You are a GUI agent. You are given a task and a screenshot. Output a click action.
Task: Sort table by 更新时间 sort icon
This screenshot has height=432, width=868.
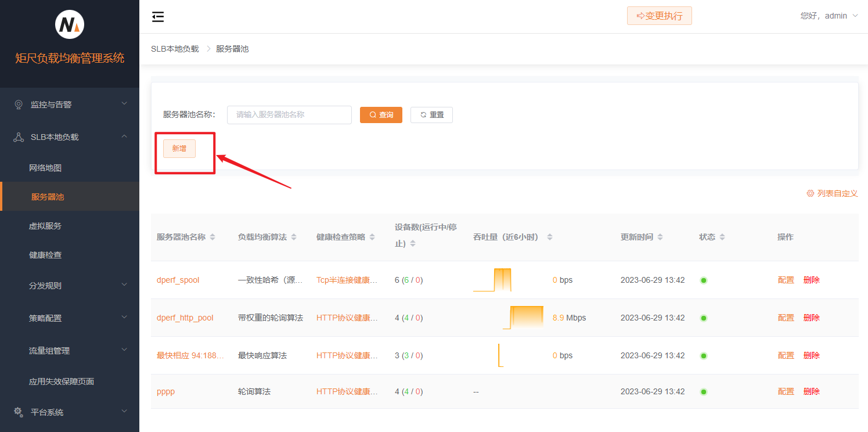(660, 237)
